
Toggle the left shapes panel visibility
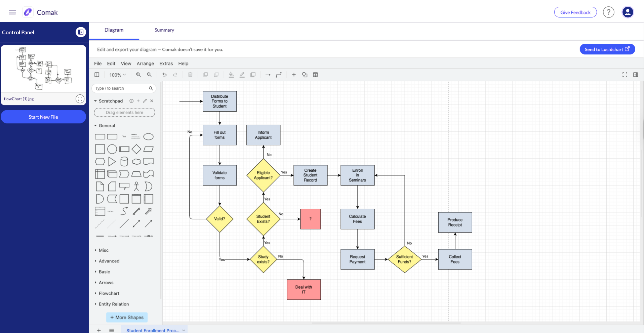[97, 75]
